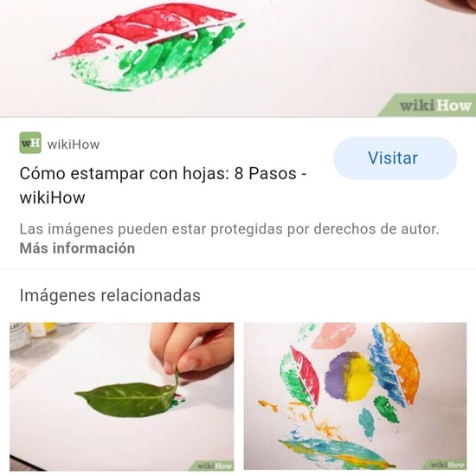Screen dimensions: 476x476
Task: Tap the blue leaf print in right thumbnail
Action: click(x=385, y=370)
